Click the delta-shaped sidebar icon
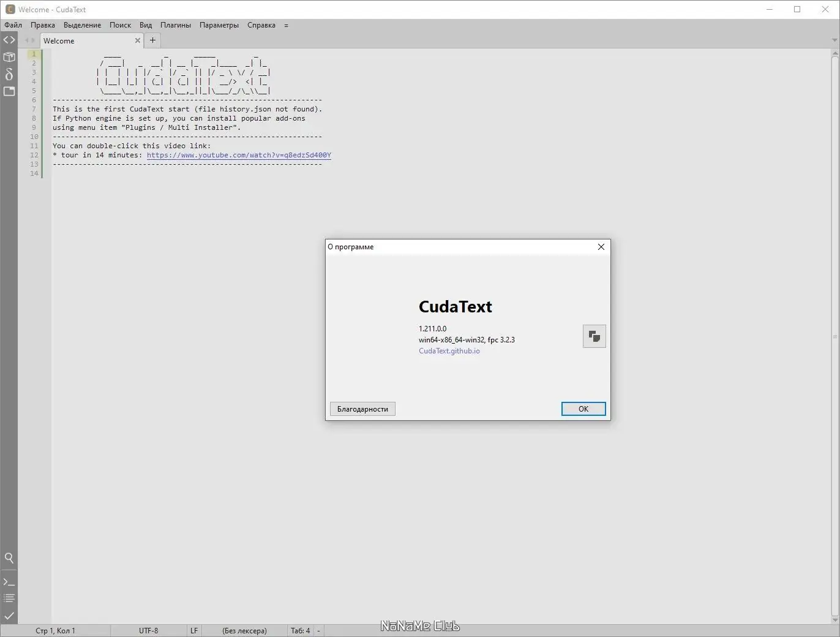The image size is (840, 637). click(9, 74)
